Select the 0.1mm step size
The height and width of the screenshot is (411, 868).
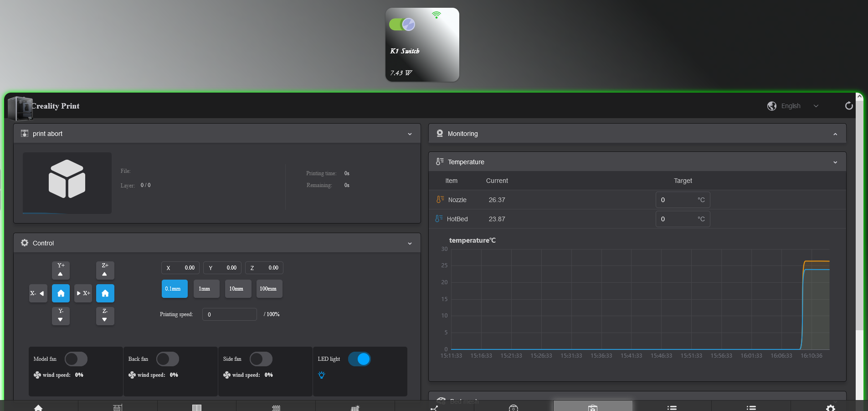(x=175, y=289)
